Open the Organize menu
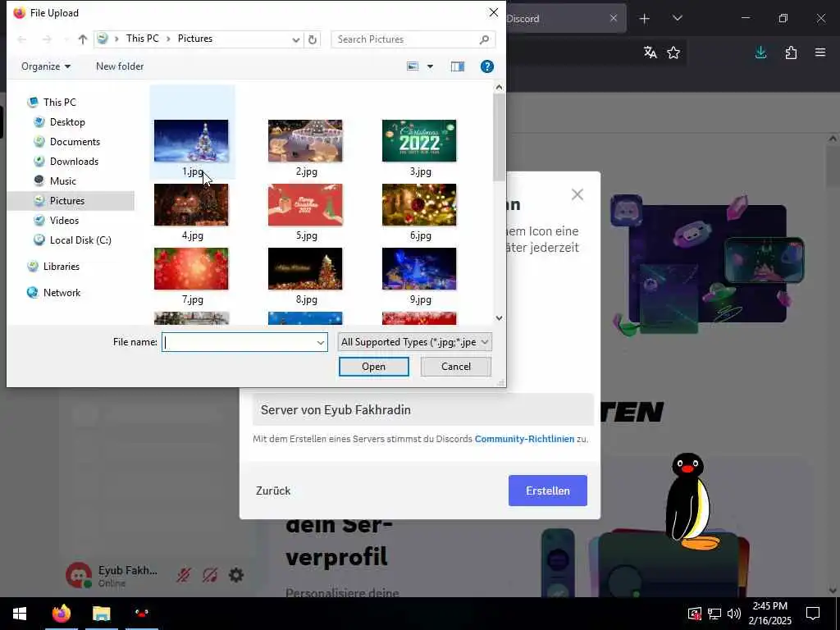The width and height of the screenshot is (840, 630). [46, 66]
